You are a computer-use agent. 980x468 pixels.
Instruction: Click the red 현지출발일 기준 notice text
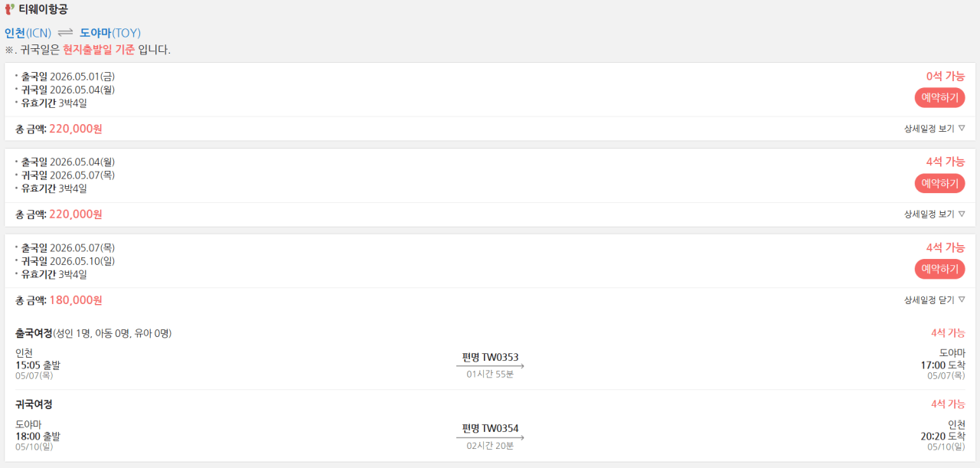point(99,50)
